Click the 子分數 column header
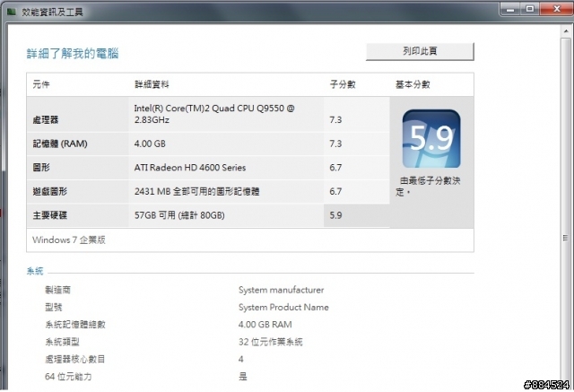The width and height of the screenshot is (574, 392). coord(343,84)
